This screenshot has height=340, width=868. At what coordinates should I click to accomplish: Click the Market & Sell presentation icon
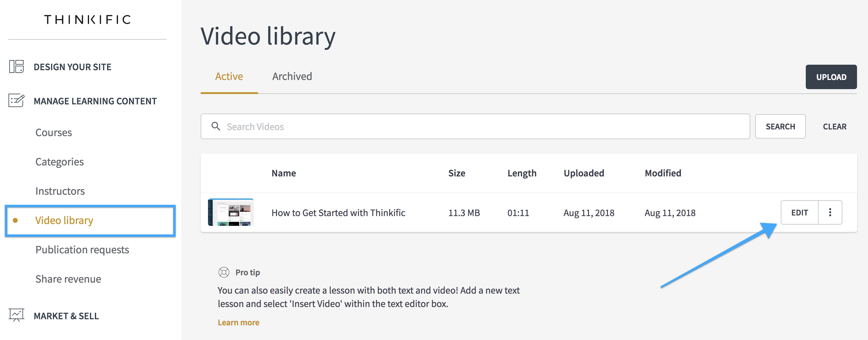(x=16, y=315)
